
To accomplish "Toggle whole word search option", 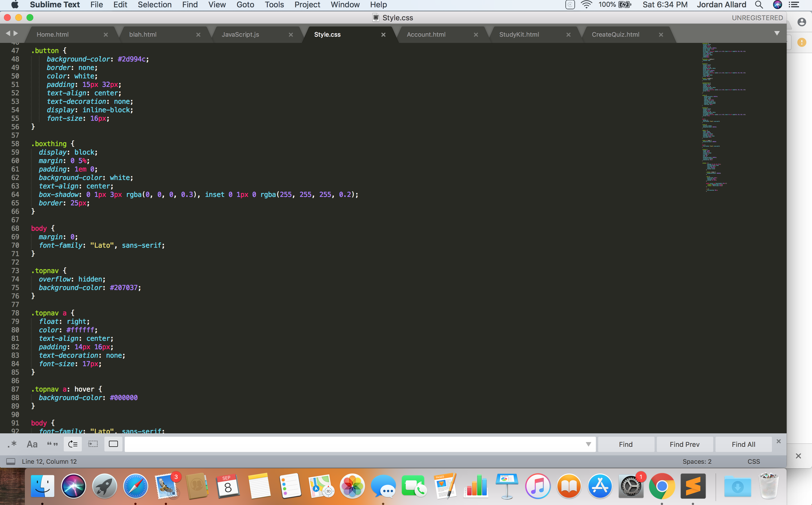I will pos(52,444).
